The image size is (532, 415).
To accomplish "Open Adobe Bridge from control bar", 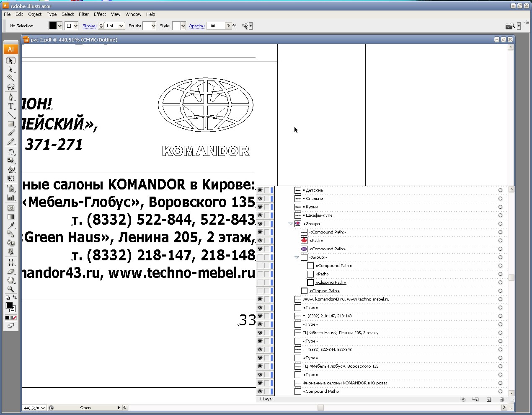I will (x=509, y=26).
